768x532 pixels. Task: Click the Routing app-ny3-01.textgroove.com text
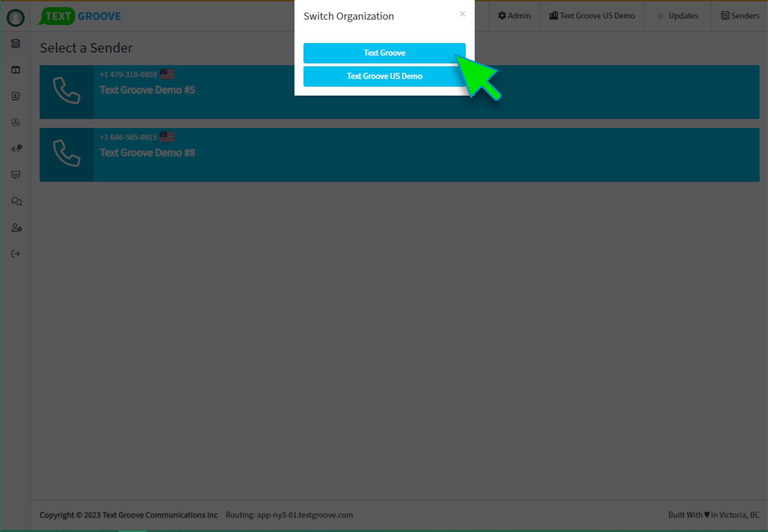pyautogui.click(x=289, y=515)
